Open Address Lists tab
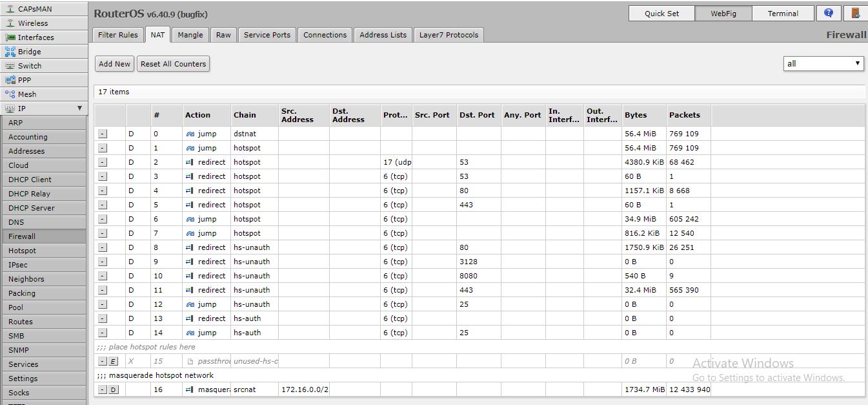 point(383,35)
